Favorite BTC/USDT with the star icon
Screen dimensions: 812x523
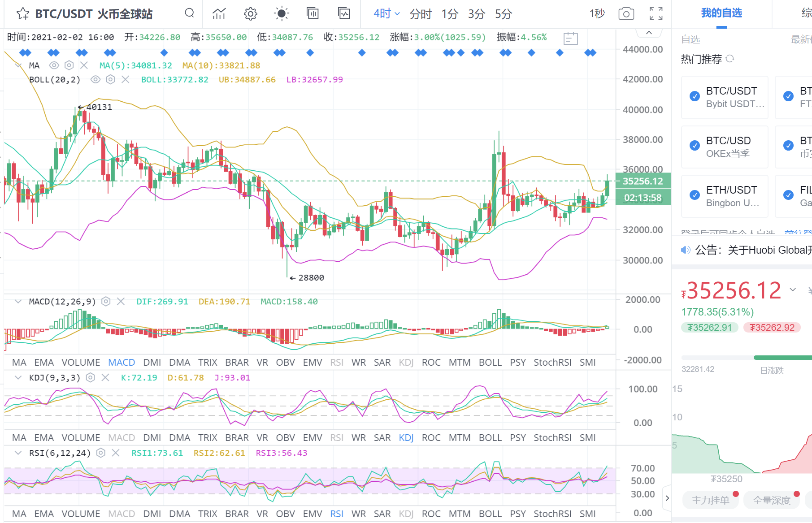[22, 14]
